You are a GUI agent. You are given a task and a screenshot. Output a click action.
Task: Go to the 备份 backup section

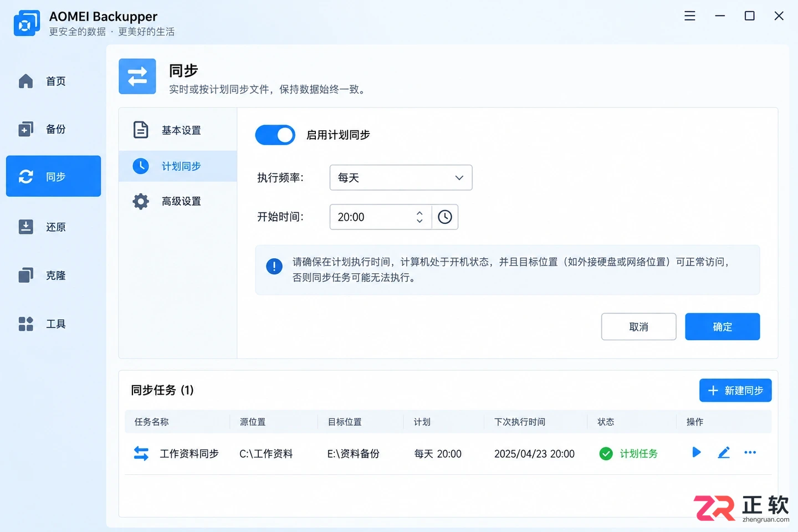[53, 129]
